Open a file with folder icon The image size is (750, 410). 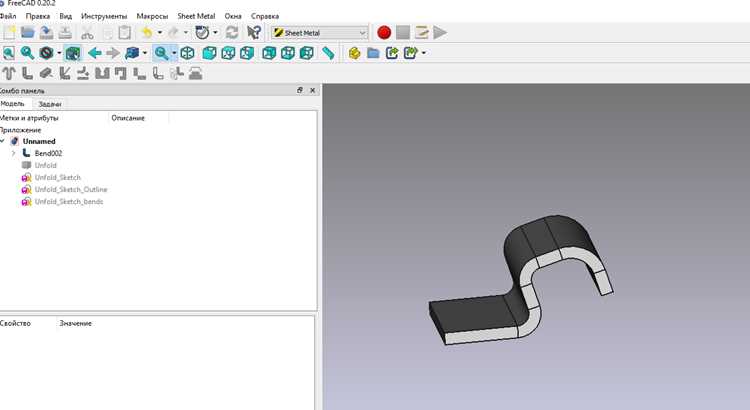click(28, 33)
